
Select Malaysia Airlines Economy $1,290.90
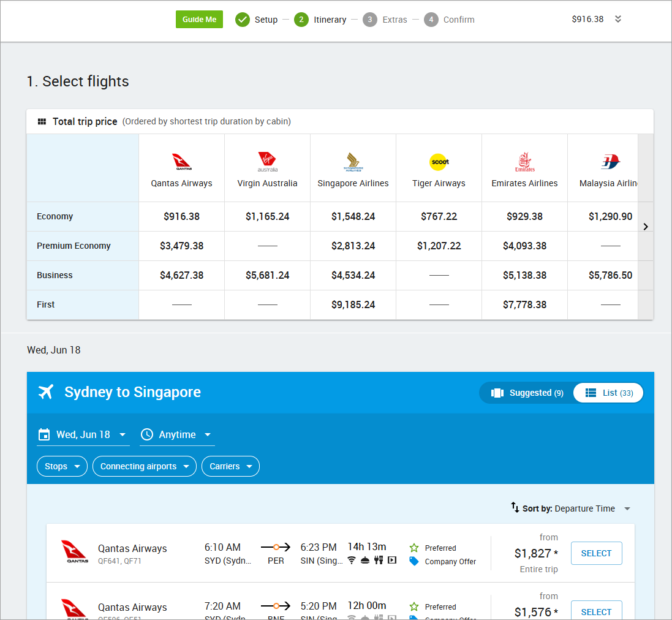click(x=610, y=217)
